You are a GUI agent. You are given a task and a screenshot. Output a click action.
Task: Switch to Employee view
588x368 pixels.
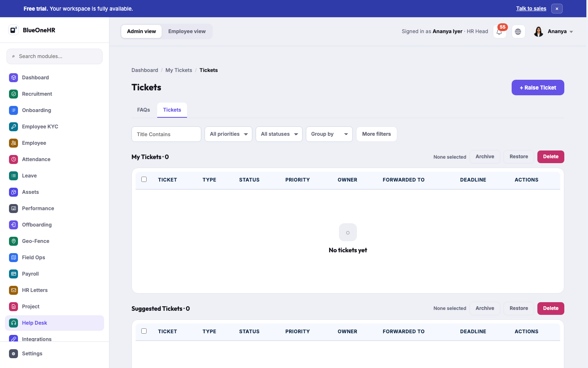pos(187,31)
